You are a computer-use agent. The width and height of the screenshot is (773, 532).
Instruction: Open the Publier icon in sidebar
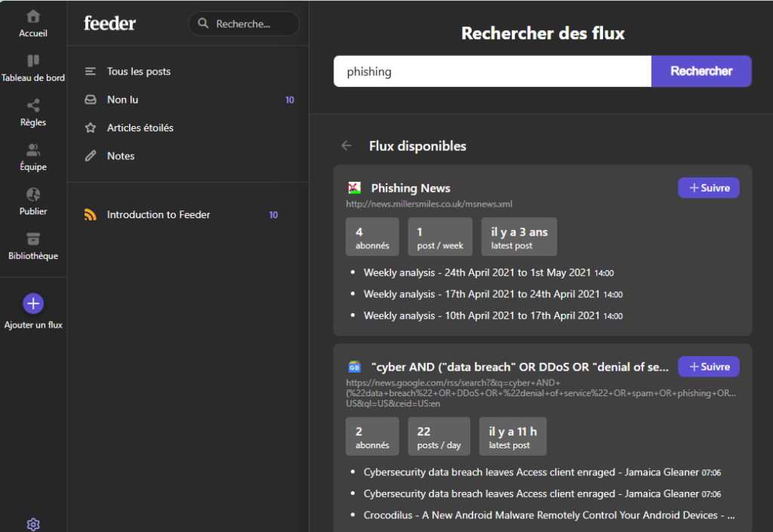[x=33, y=195]
